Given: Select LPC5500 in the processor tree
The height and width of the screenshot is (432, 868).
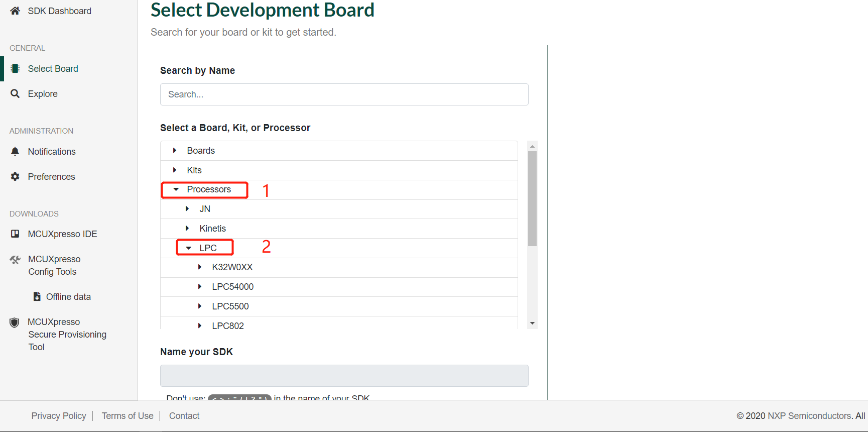Looking at the screenshot, I should (x=230, y=306).
